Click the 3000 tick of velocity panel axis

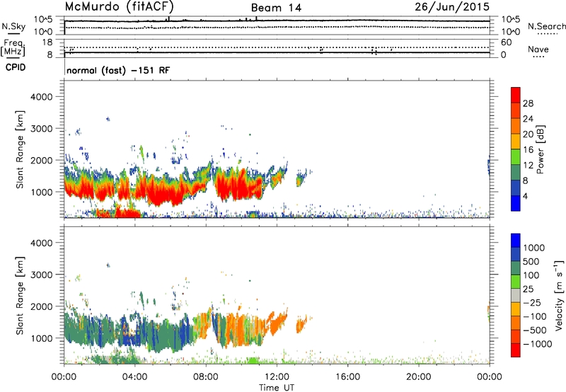(x=41, y=275)
